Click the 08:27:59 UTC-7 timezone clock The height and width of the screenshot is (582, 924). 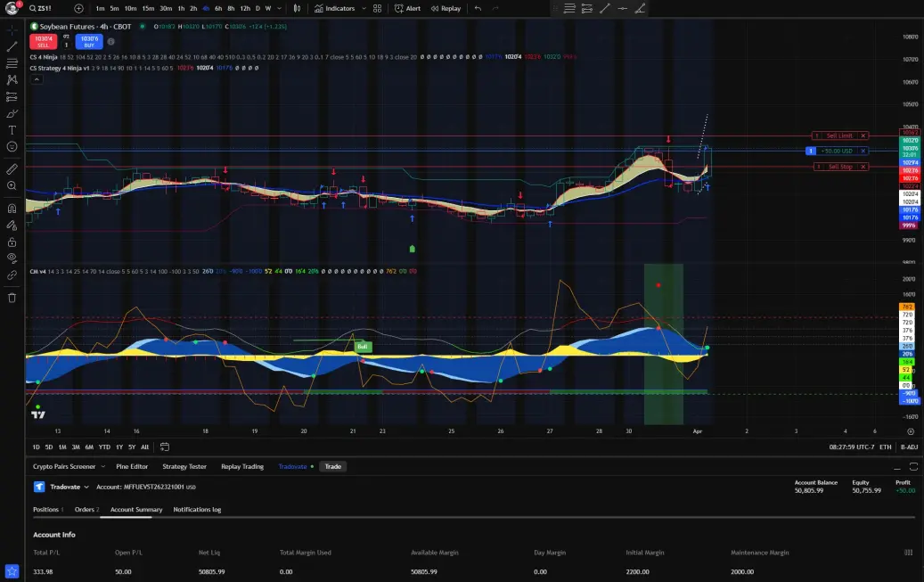point(852,447)
